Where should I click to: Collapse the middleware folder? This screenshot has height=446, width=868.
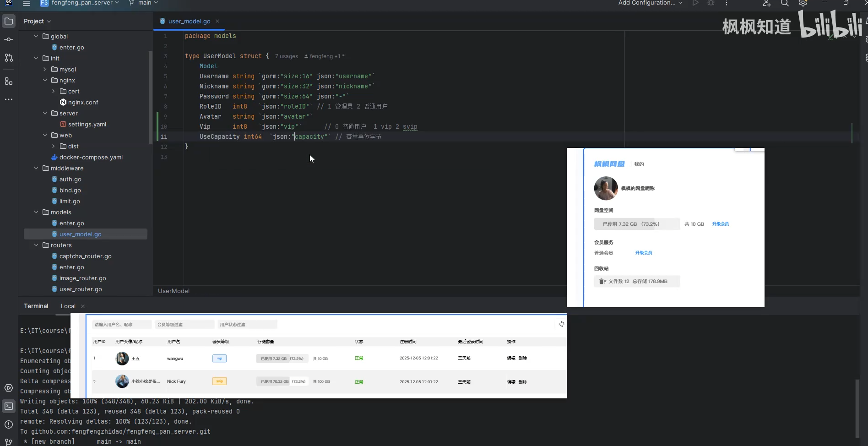coord(36,168)
